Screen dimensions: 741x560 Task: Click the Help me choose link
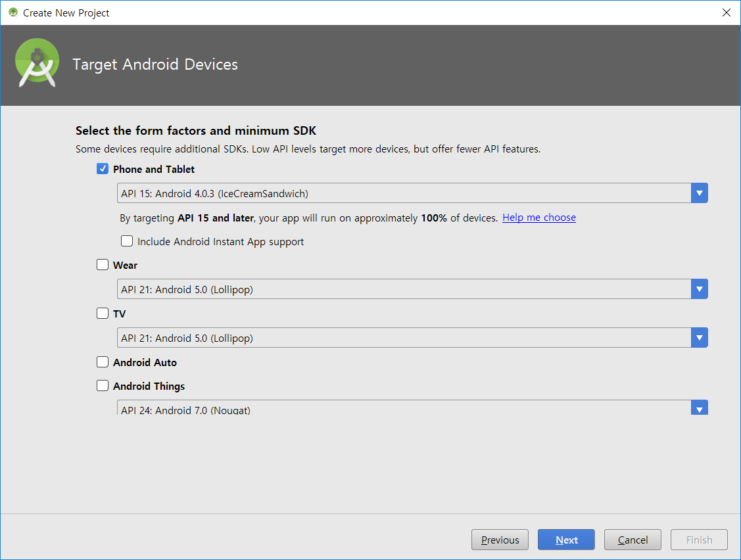coord(538,218)
